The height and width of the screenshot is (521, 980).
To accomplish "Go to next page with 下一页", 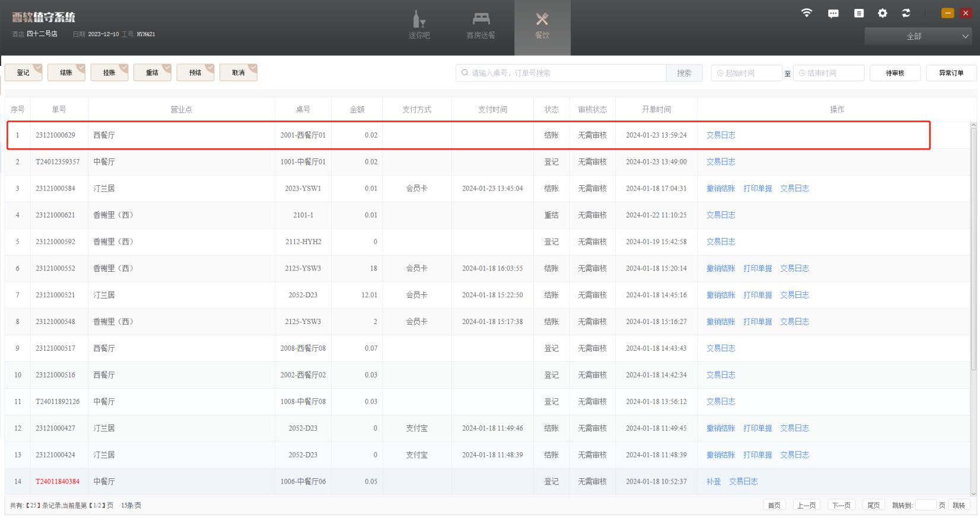I will [x=841, y=506].
